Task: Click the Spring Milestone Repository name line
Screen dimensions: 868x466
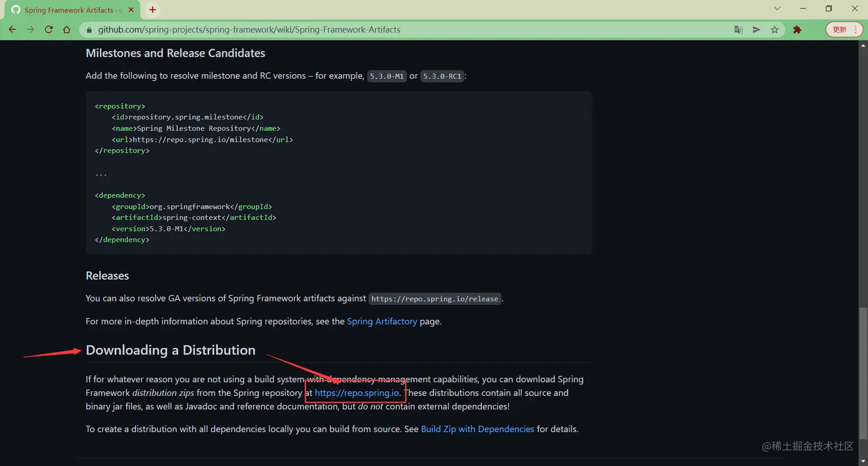Action: pyautogui.click(x=196, y=128)
